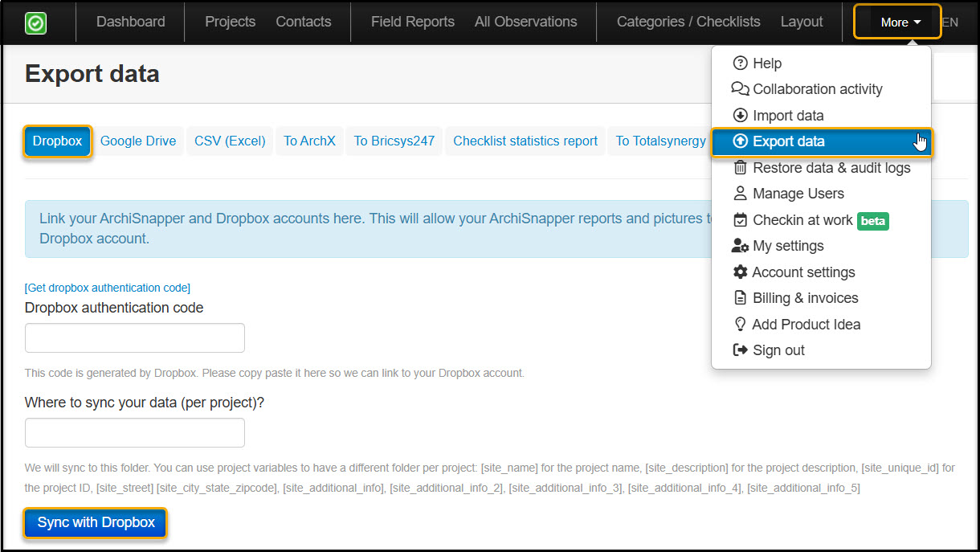Choose Restore data & audit logs
This screenshot has height=552, width=980.
pos(821,168)
